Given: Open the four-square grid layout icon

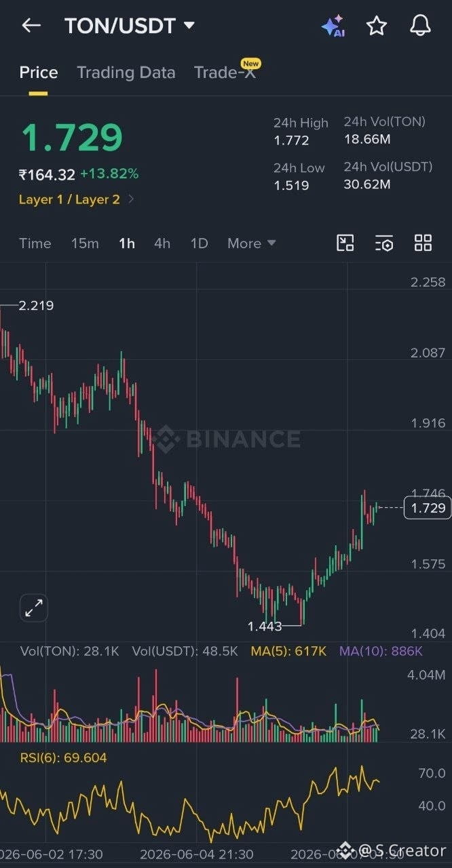Looking at the screenshot, I should pos(423,243).
